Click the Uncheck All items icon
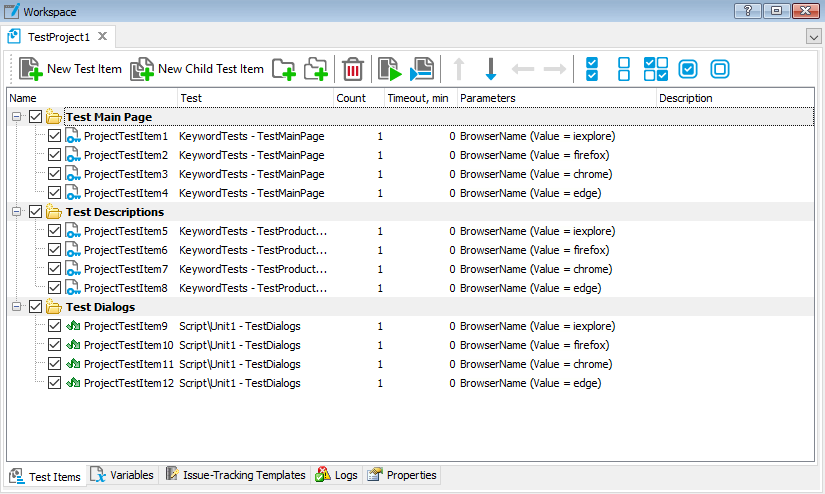This screenshot has height=494, width=825. point(624,69)
